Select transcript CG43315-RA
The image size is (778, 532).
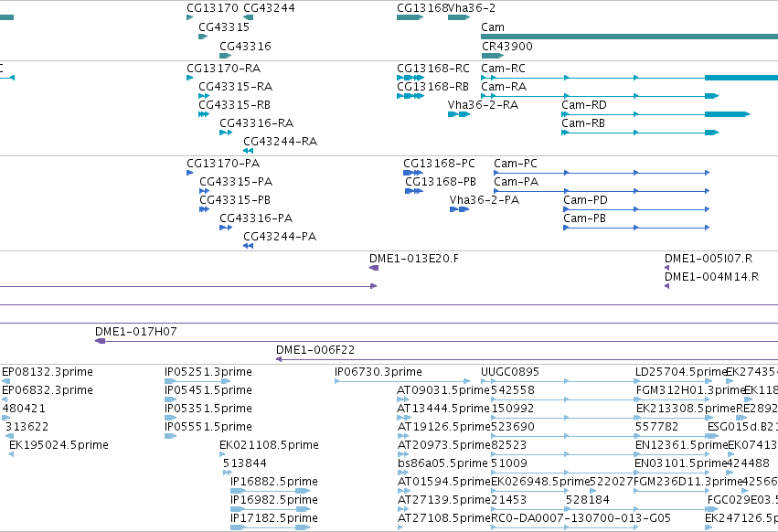click(235, 86)
